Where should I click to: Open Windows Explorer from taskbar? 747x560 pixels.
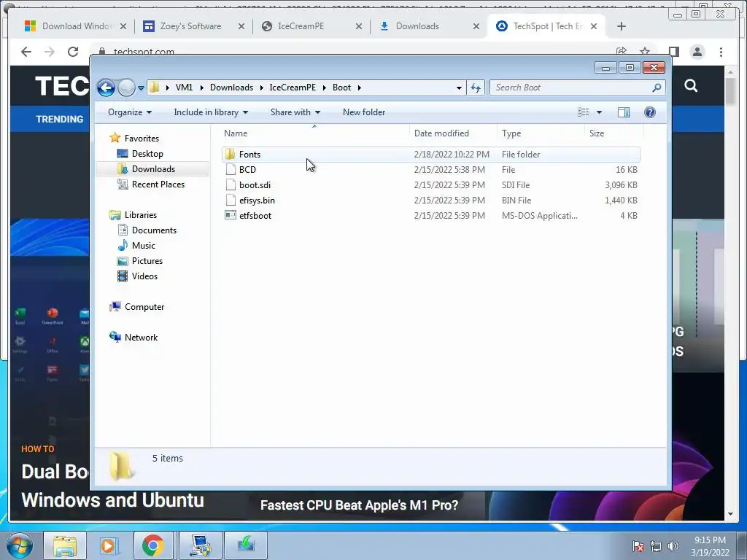click(x=65, y=545)
